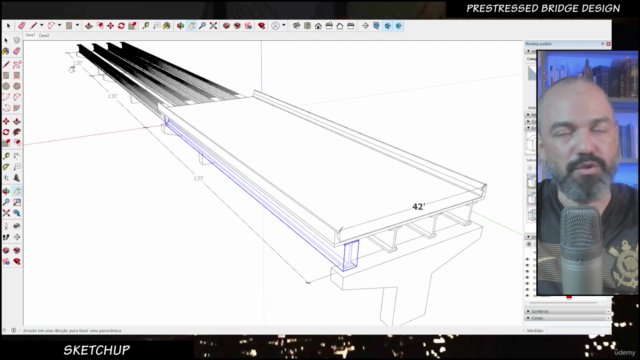
Task: Click the Medidas measurements input box
Action: (578, 330)
